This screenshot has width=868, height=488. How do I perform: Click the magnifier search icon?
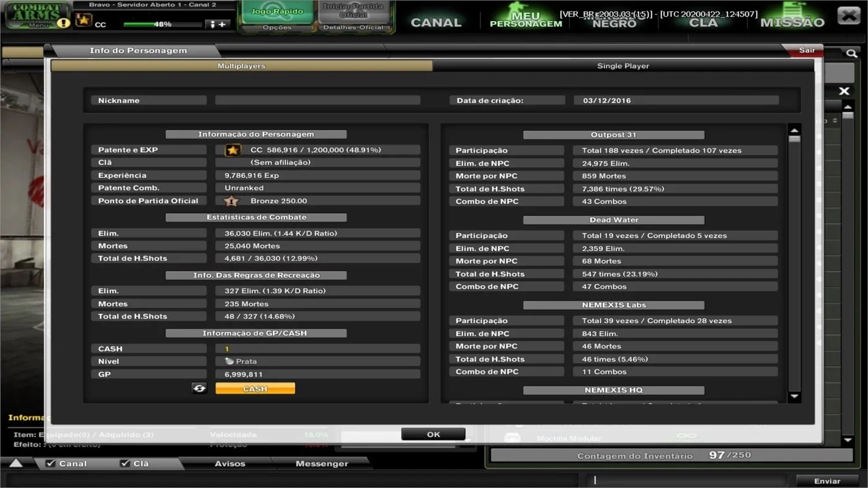[x=852, y=54]
